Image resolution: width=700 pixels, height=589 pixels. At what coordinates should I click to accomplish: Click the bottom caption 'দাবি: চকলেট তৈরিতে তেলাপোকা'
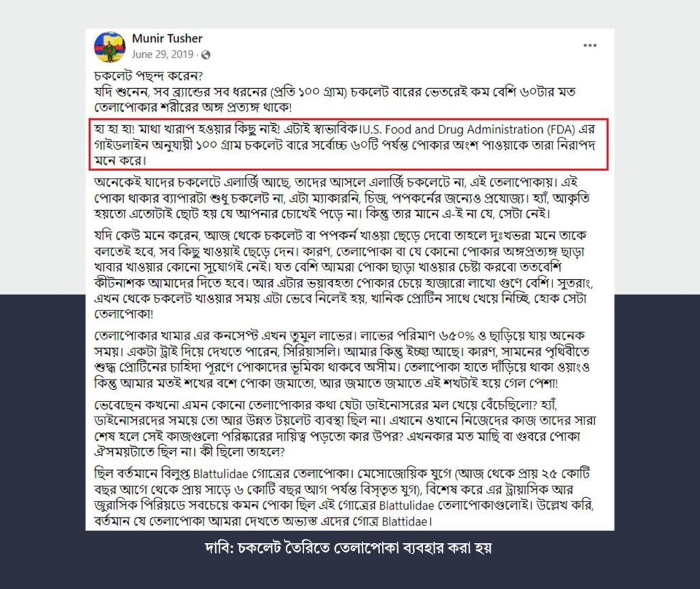[x=348, y=547]
